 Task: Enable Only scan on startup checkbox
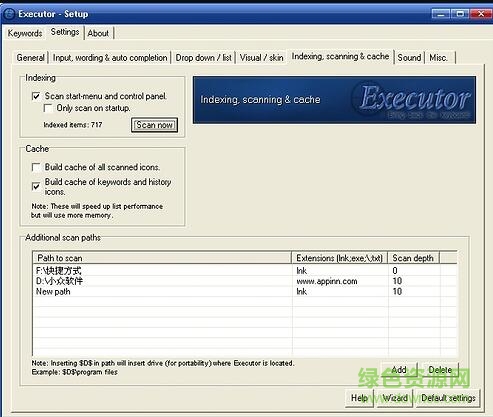point(48,108)
